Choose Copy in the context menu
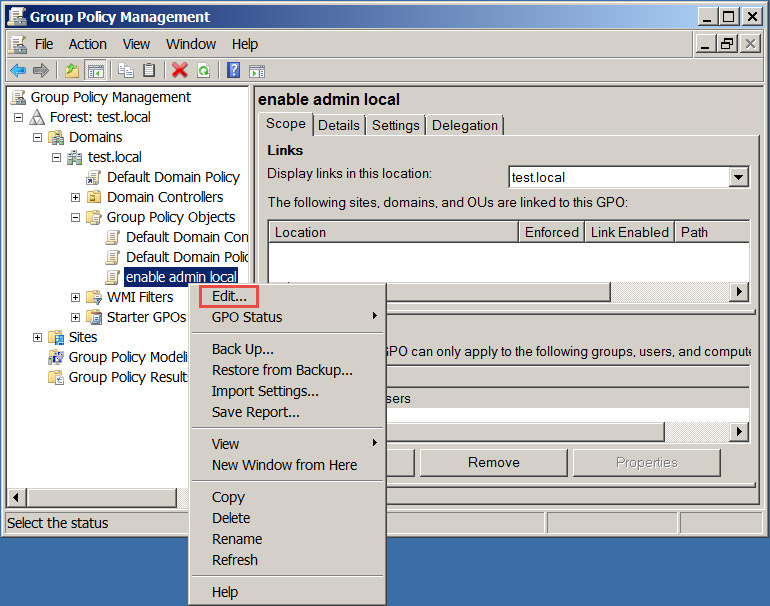The image size is (770, 606). click(287, 497)
